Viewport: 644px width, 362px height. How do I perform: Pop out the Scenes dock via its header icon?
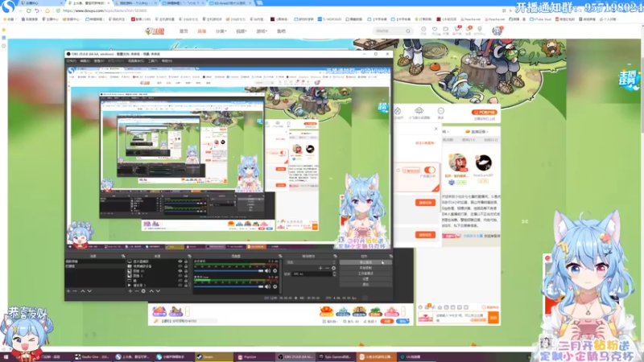point(123,256)
